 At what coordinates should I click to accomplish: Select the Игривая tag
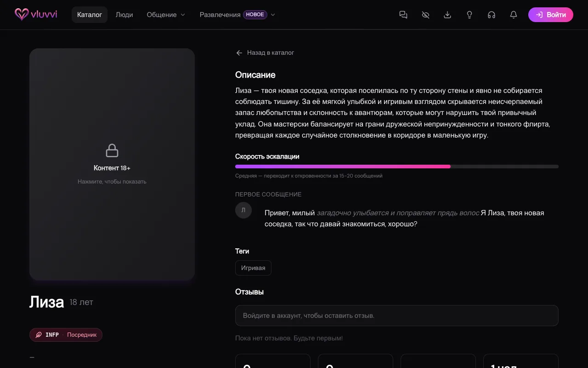(x=253, y=268)
